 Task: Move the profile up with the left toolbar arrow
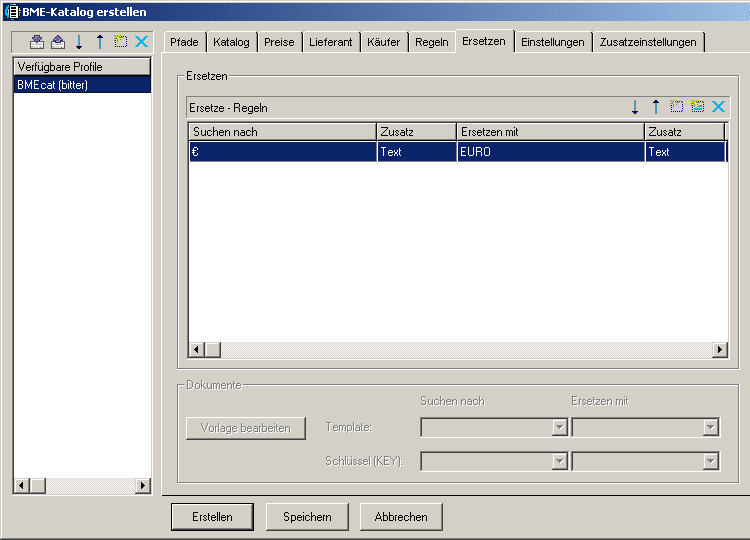pos(99,42)
